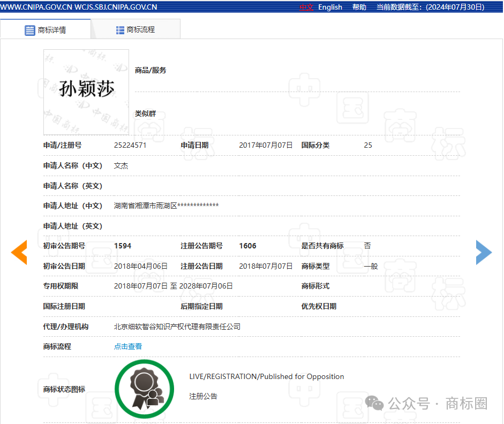Screen dimensions: 504x424
Task: Select the trademark type value 一般
Action: coord(371,266)
